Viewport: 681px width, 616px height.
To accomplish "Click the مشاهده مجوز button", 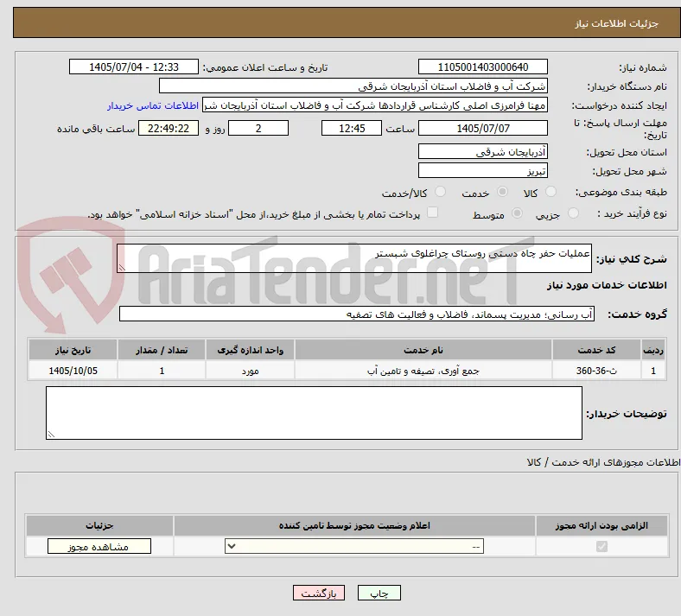I will (99, 546).
